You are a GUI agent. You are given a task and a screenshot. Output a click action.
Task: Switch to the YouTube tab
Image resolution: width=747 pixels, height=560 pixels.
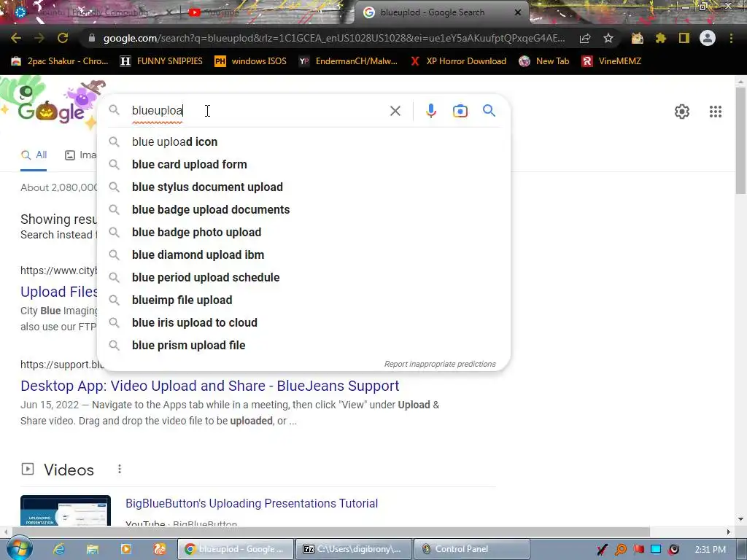click(214, 12)
